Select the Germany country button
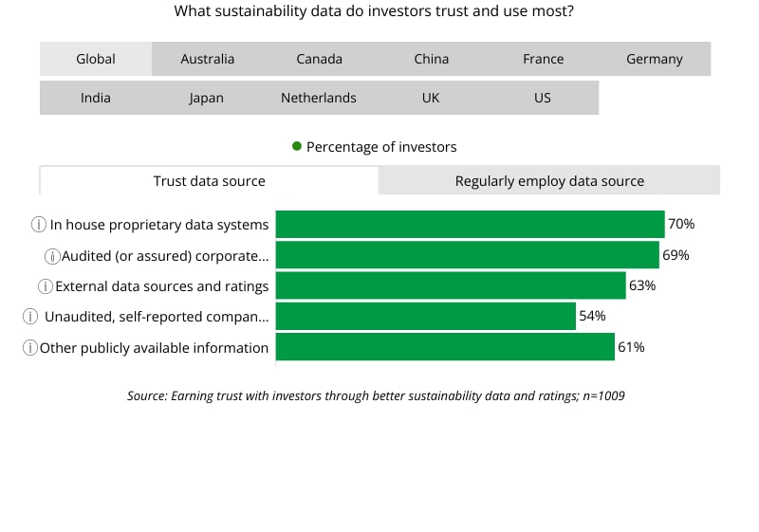The image size is (759, 532). [x=655, y=59]
